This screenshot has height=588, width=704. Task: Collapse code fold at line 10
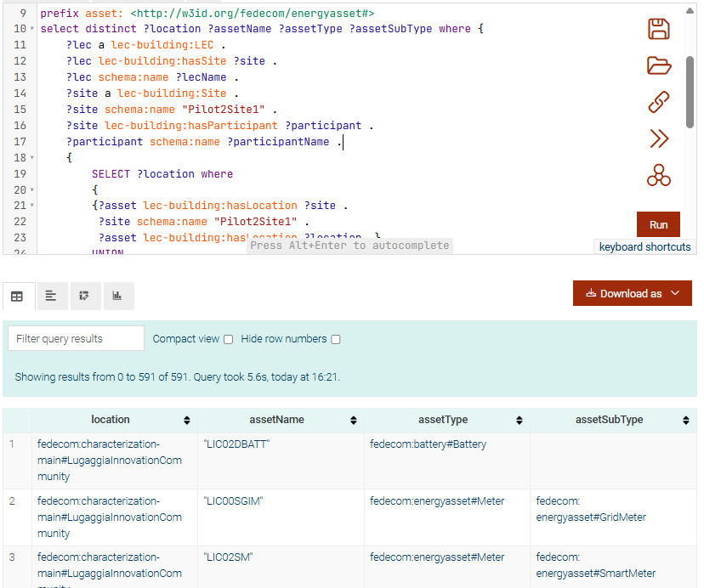[31, 29]
